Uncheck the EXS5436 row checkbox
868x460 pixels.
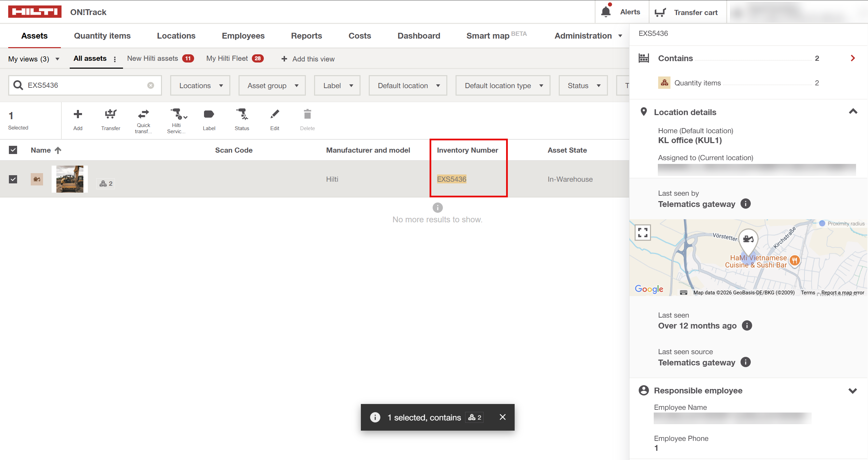coord(13,179)
